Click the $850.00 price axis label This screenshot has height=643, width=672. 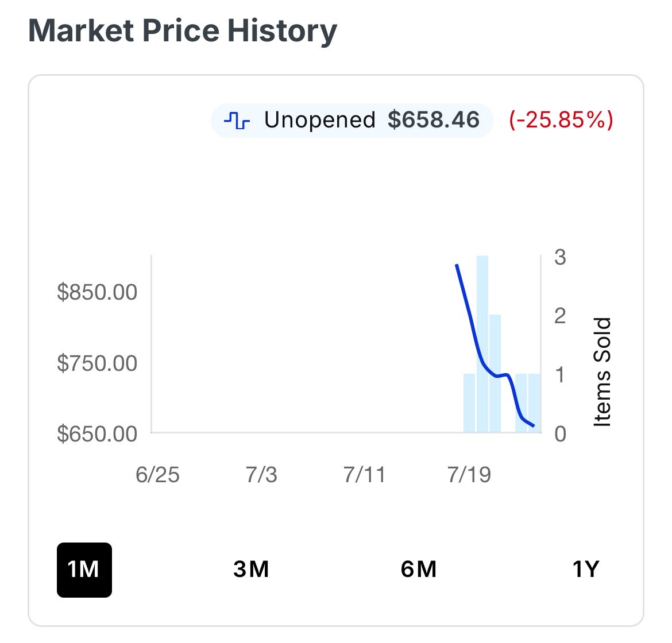(x=97, y=292)
